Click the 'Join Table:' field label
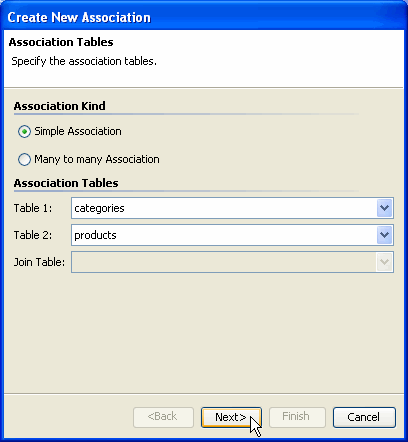The image size is (408, 442). [39, 262]
